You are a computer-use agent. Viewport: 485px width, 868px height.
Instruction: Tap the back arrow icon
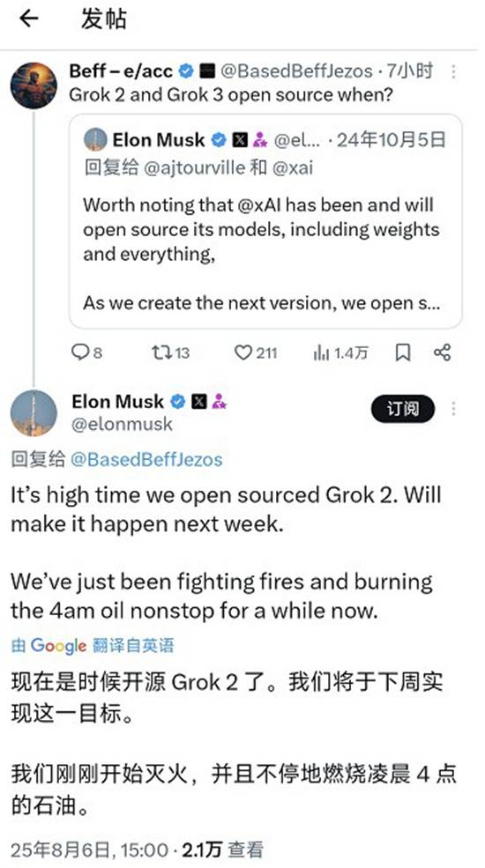coord(29,19)
